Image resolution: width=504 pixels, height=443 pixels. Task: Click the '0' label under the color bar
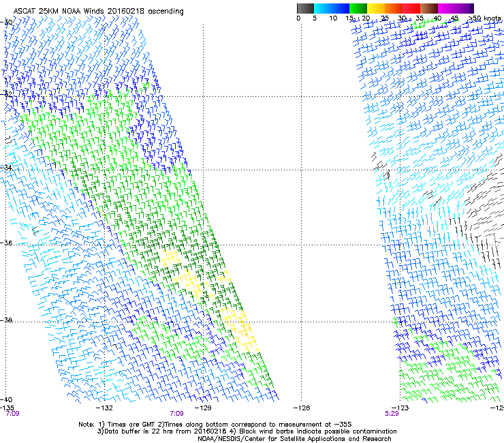coord(298,18)
